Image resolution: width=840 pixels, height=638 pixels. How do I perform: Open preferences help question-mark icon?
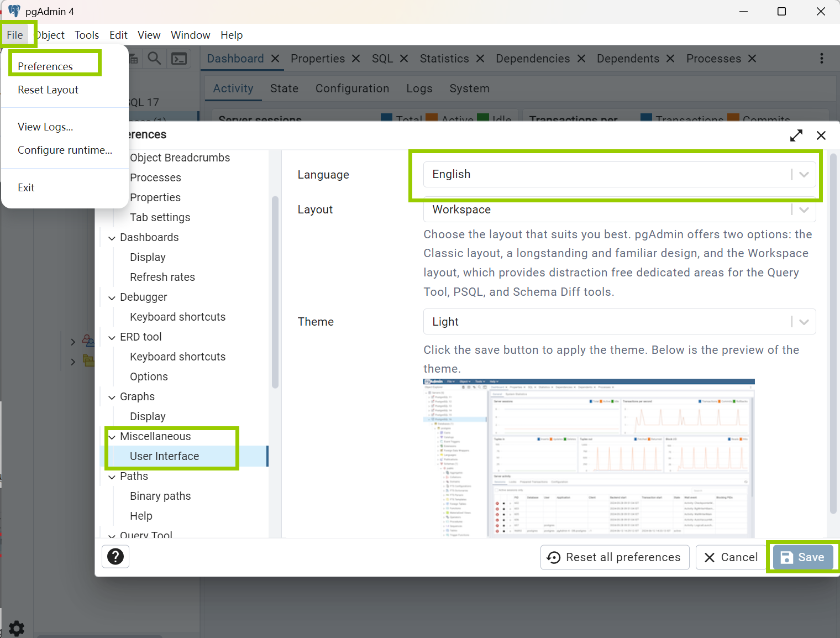click(116, 556)
